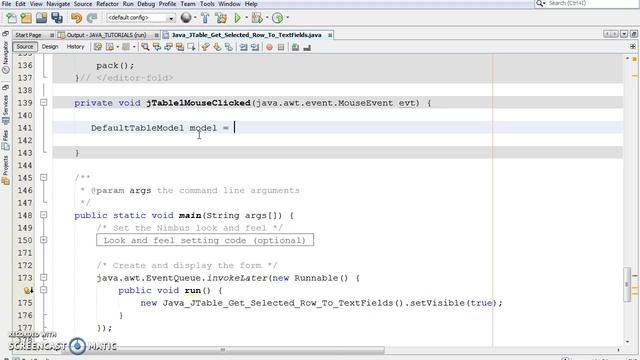Open the Navigator side panel
Screen dimensions: 640x360
(5, 57)
